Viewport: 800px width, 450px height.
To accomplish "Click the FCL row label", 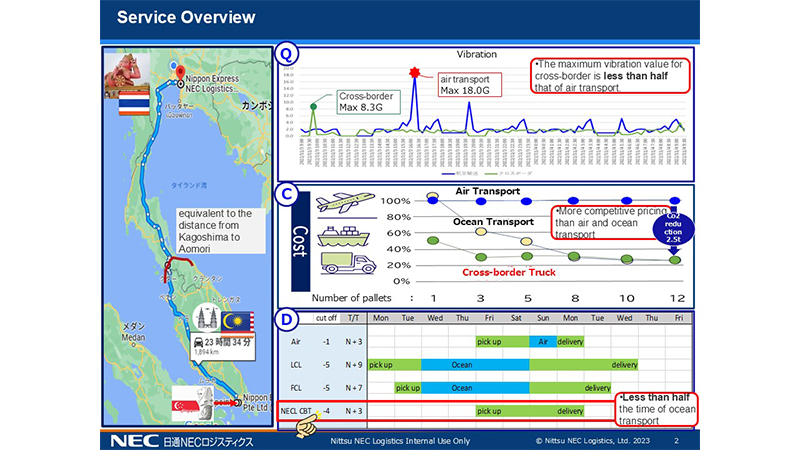I will (x=296, y=388).
